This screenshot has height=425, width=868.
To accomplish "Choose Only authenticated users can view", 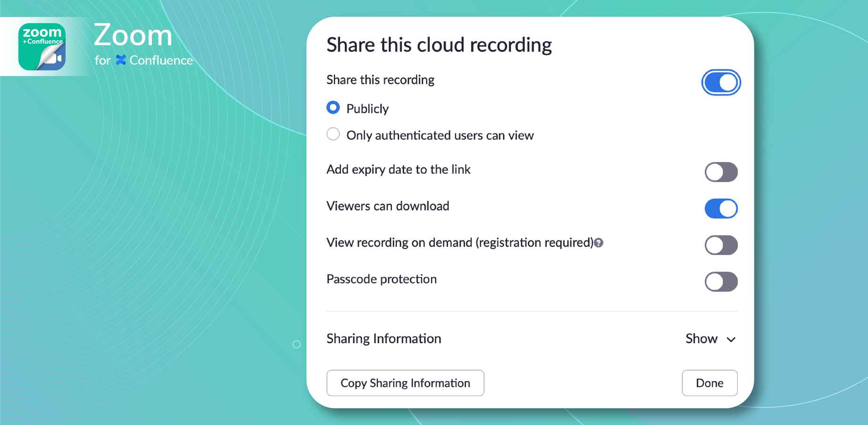I will click(x=333, y=135).
